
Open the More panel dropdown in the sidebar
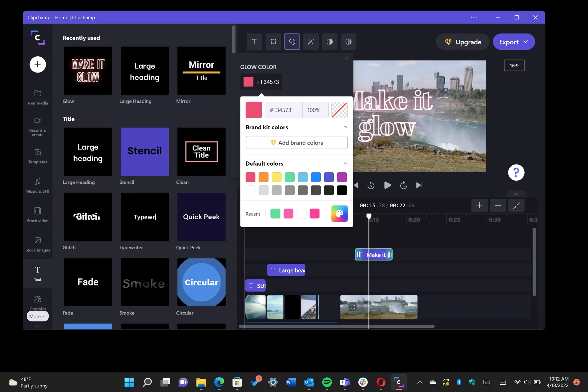pos(37,316)
